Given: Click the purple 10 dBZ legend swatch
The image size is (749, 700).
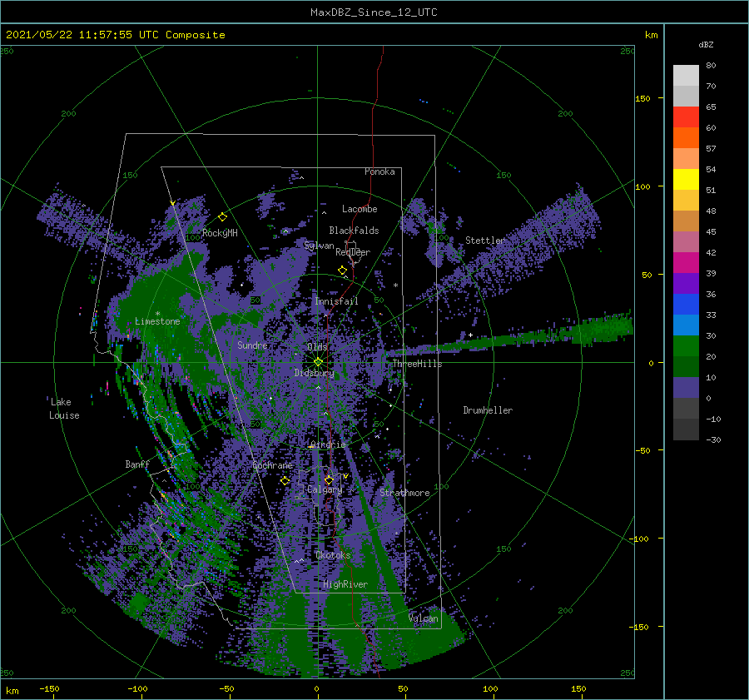Looking at the screenshot, I should click(x=686, y=388).
